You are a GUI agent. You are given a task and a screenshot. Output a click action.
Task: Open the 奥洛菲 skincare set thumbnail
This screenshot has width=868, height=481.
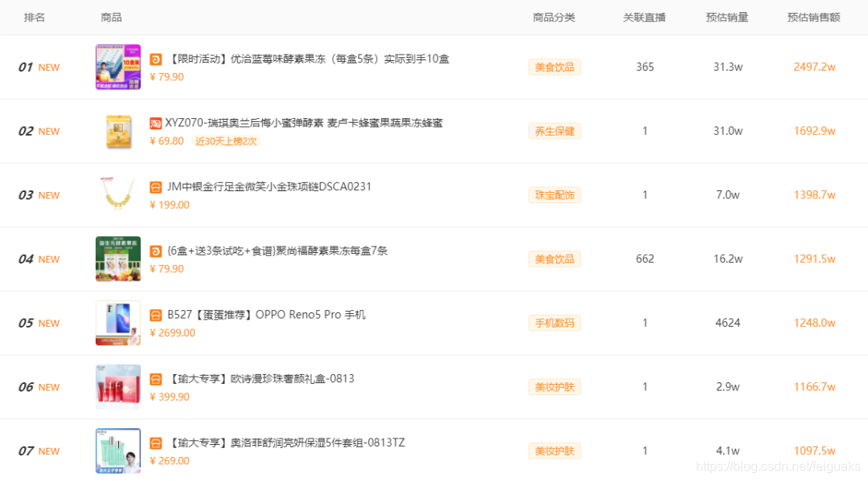118,451
